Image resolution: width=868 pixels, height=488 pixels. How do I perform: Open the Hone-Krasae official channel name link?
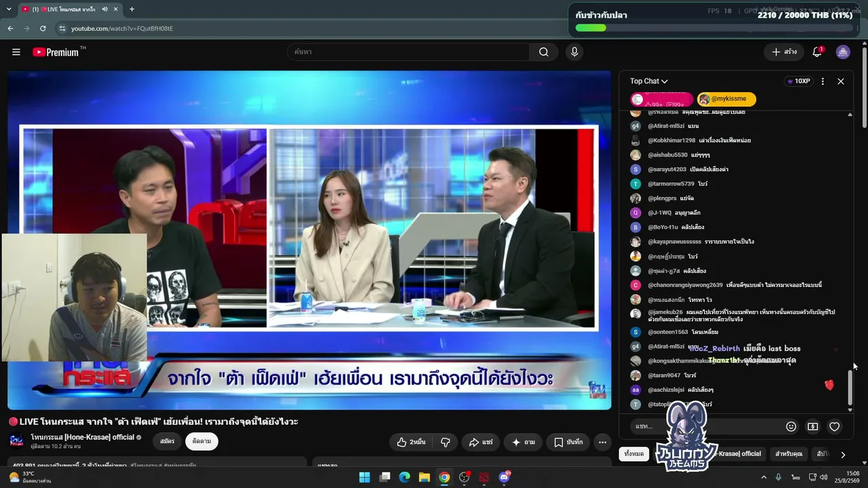click(83, 437)
